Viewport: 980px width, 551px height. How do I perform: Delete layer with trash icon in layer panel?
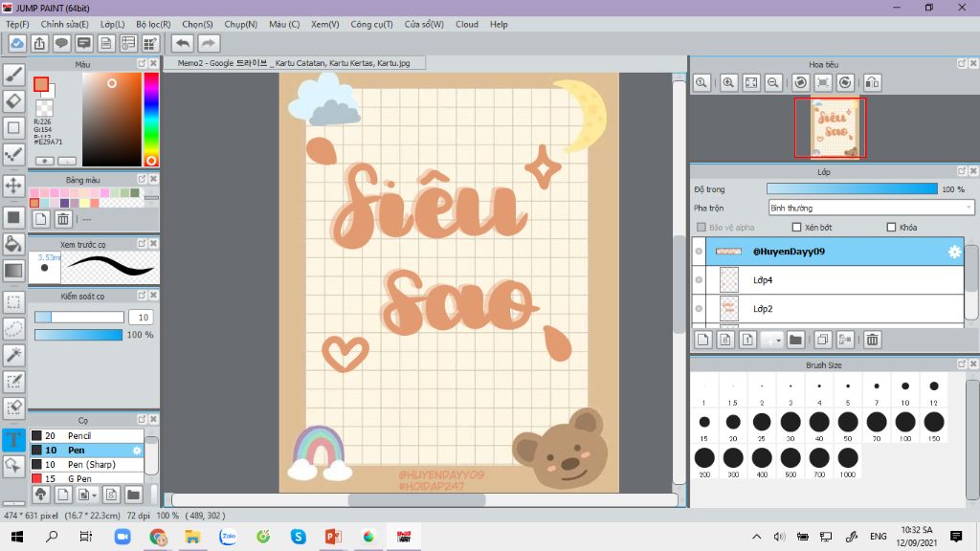click(x=873, y=340)
